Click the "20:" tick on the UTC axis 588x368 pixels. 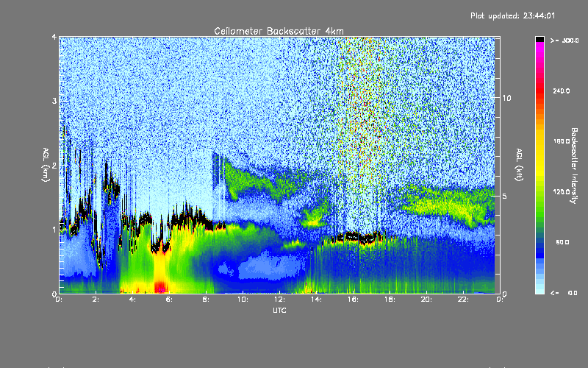[426, 300]
